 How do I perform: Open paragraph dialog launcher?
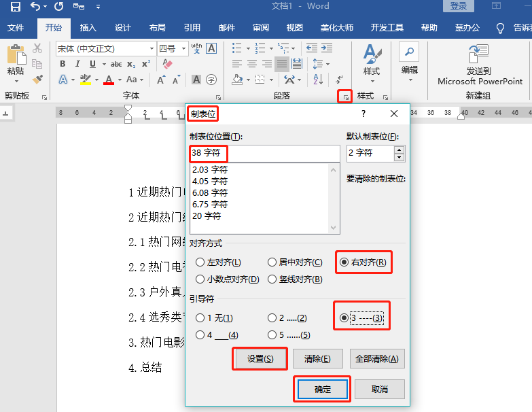[346, 98]
